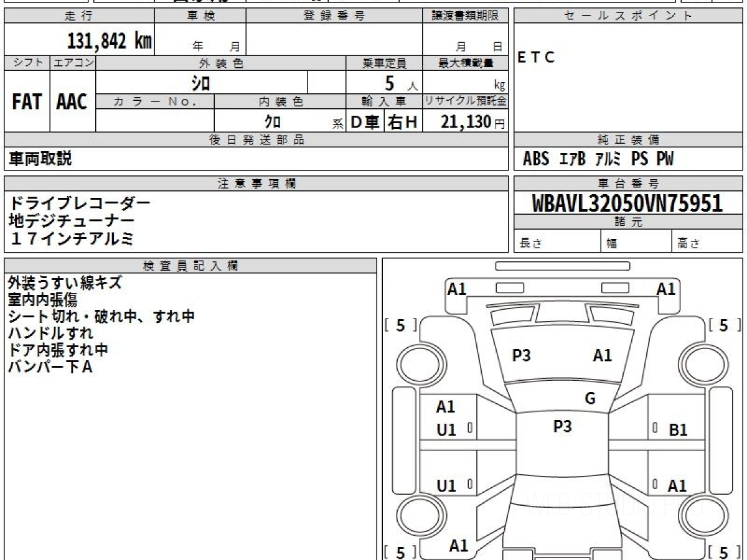
Task: Select the 17インチアルミ note
Action: pos(72,238)
